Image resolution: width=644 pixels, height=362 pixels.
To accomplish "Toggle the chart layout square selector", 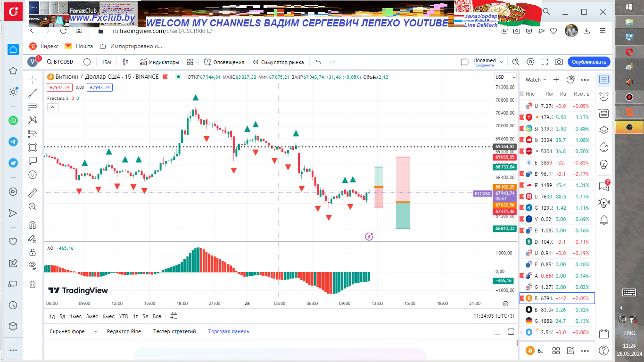I will [x=464, y=62].
